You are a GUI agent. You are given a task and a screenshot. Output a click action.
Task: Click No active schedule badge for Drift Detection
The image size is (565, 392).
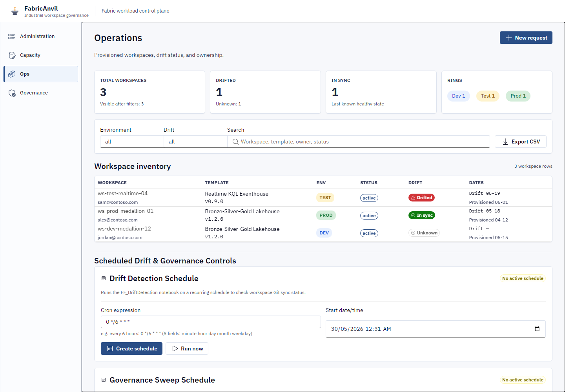pyautogui.click(x=523, y=278)
